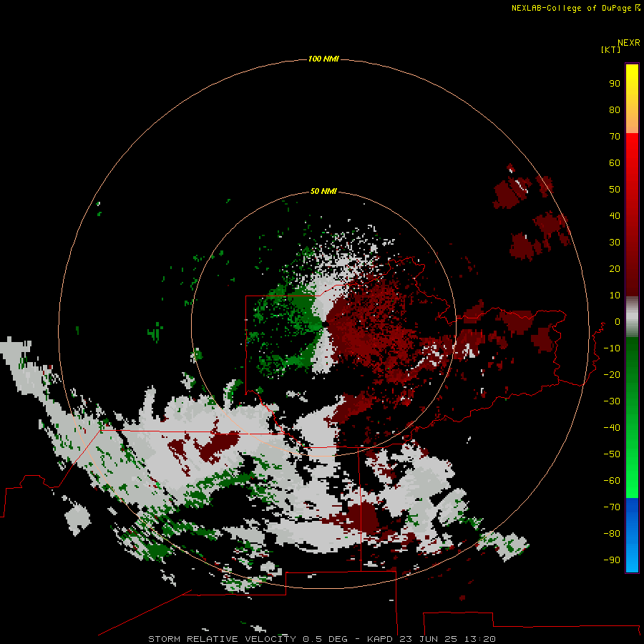Screen dimensions: 644x644
Task: Click the blue bottom color bar segment
Action: [x=632, y=535]
